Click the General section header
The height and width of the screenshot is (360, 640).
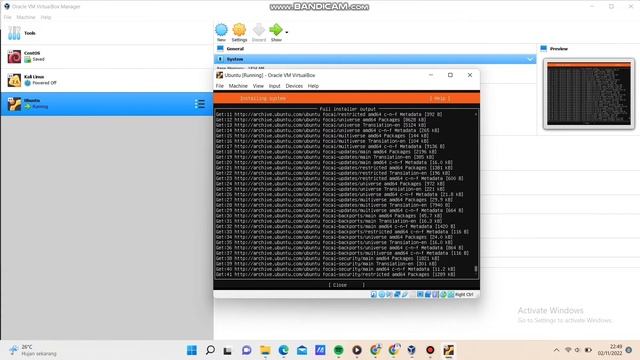pos(235,49)
